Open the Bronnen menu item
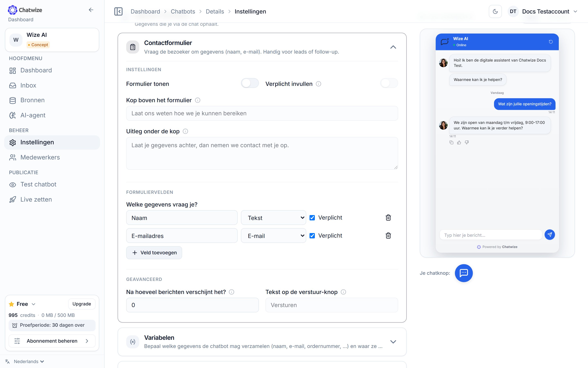Image resolution: width=588 pixels, height=368 pixels. tap(52, 100)
